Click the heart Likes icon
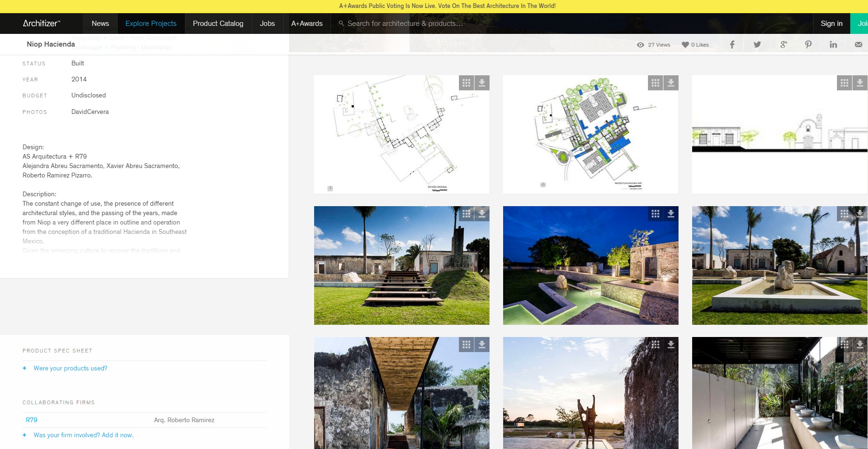The image size is (868, 449). click(x=685, y=45)
